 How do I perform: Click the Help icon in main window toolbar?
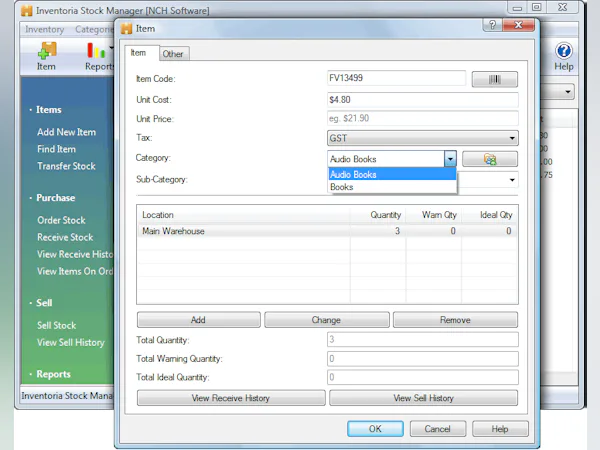point(564,57)
